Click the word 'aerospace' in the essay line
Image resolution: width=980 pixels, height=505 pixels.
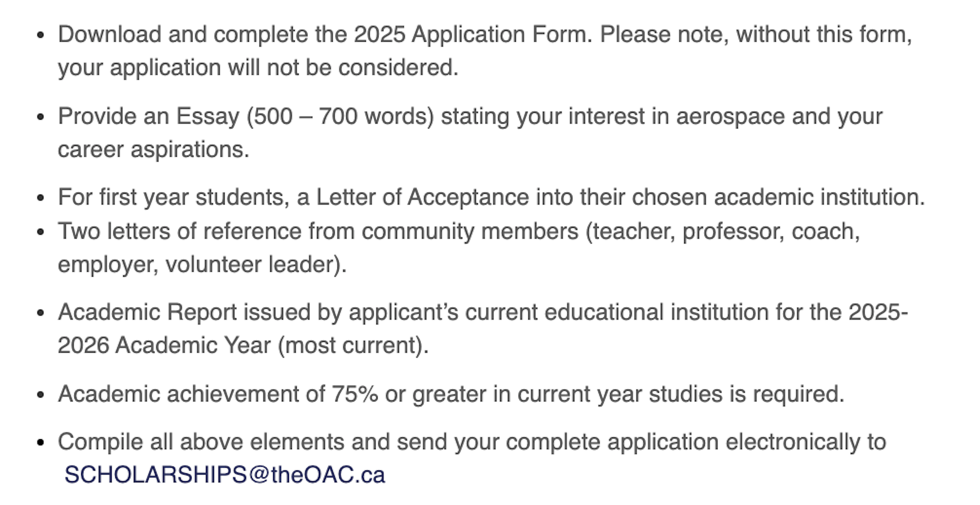(730, 116)
